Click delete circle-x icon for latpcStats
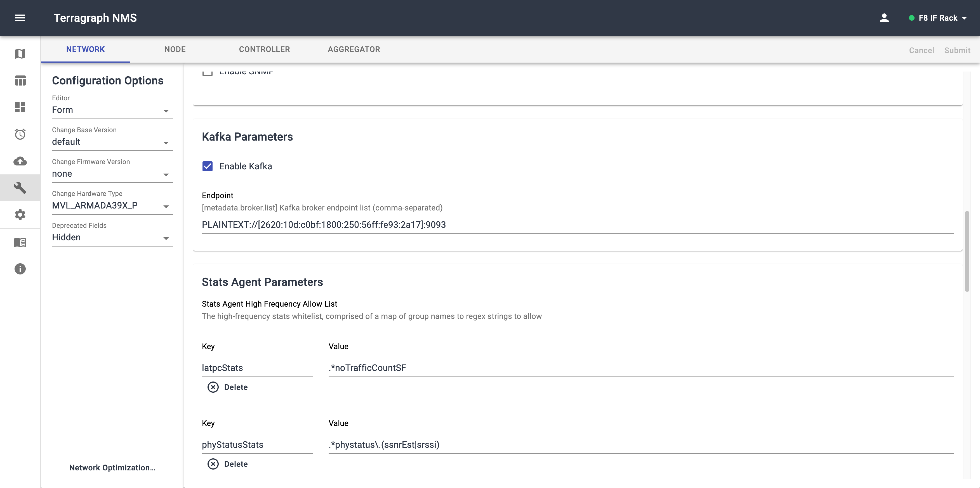 [x=213, y=387]
